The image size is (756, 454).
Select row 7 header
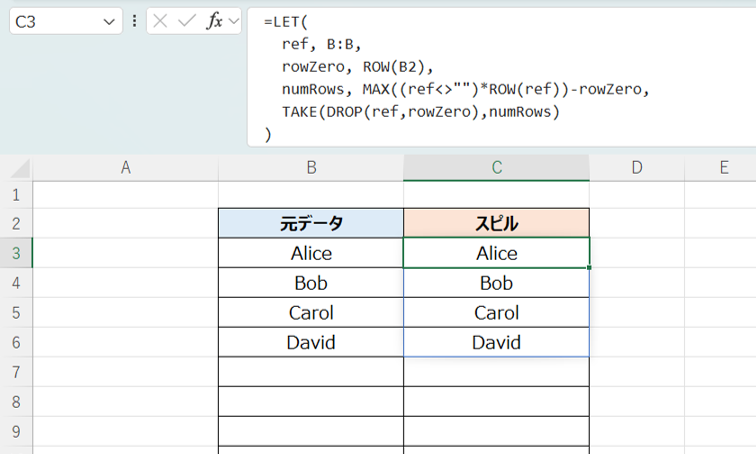coord(16,372)
